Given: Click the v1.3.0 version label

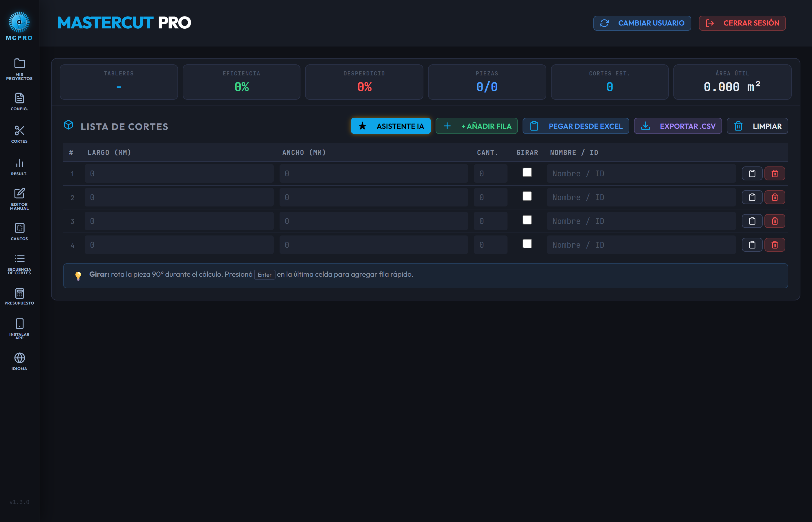Looking at the screenshot, I should coord(19,502).
